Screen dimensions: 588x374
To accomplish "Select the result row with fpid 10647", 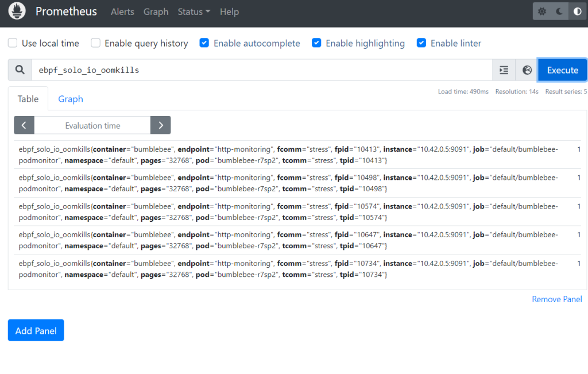I will tap(298, 240).
